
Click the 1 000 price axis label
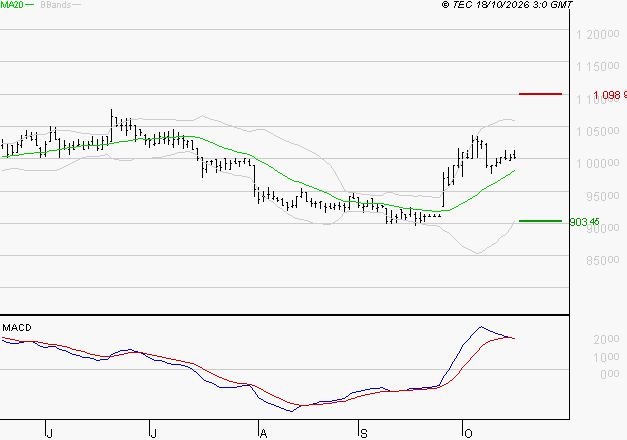click(x=597, y=163)
